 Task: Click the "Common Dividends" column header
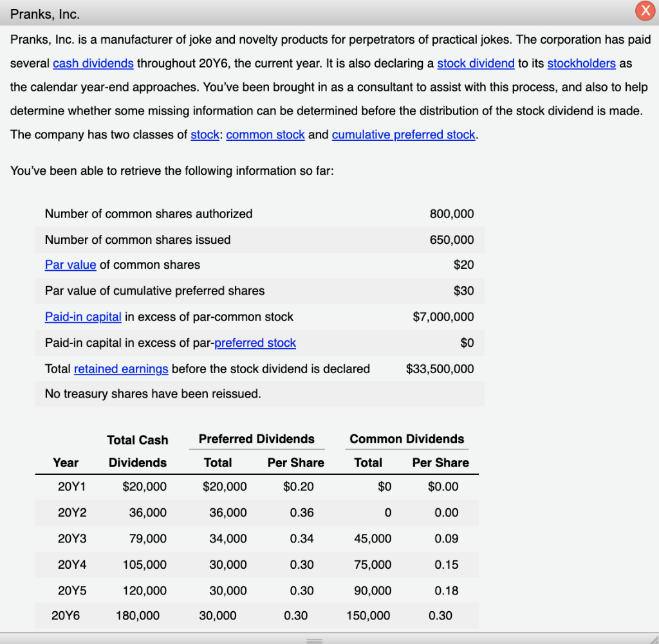(407, 439)
